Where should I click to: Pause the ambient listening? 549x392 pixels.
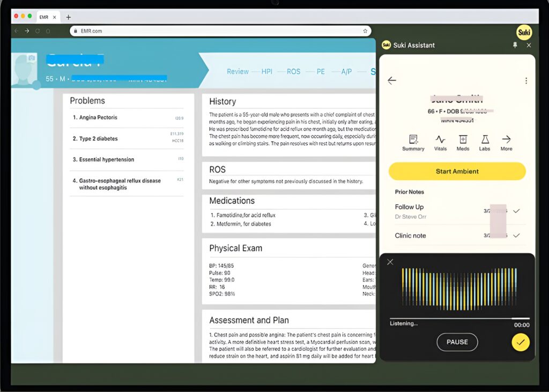[457, 342]
